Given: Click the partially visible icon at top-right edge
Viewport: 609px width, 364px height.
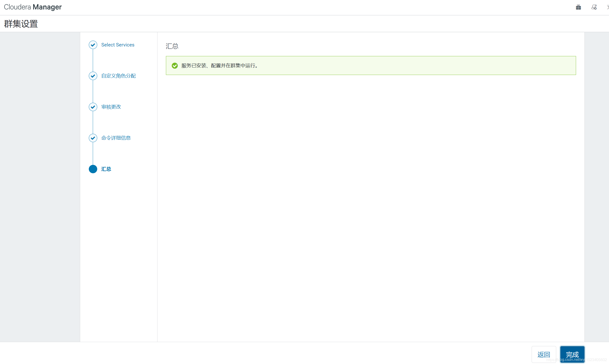Looking at the screenshot, I should pos(608,7).
